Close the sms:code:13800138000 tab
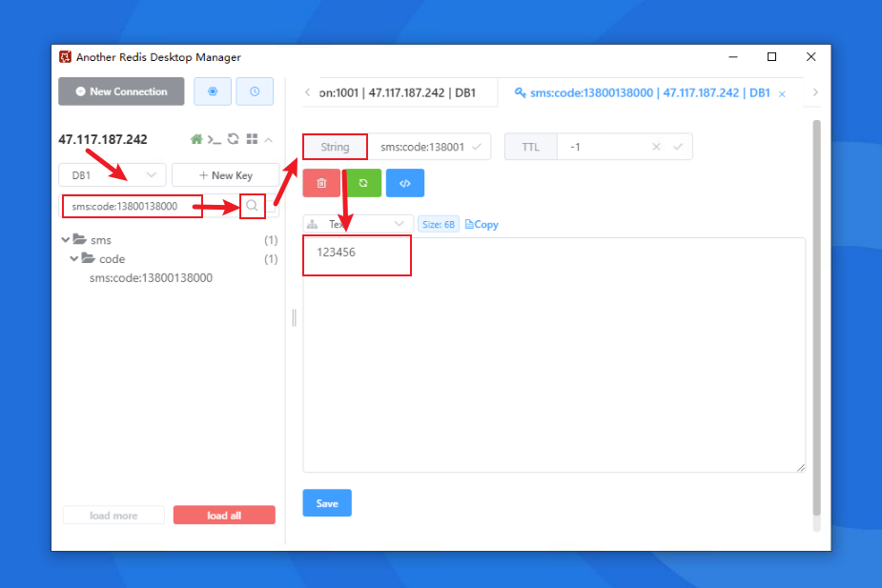 pyautogui.click(x=782, y=94)
